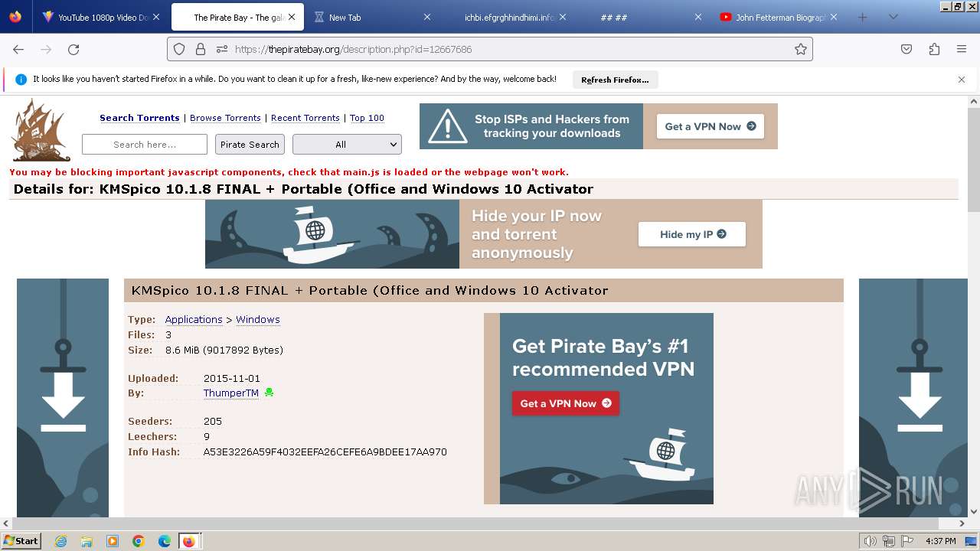The height and width of the screenshot is (551, 980).
Task: Click the Action Center flag tray icon
Action: coord(906,541)
